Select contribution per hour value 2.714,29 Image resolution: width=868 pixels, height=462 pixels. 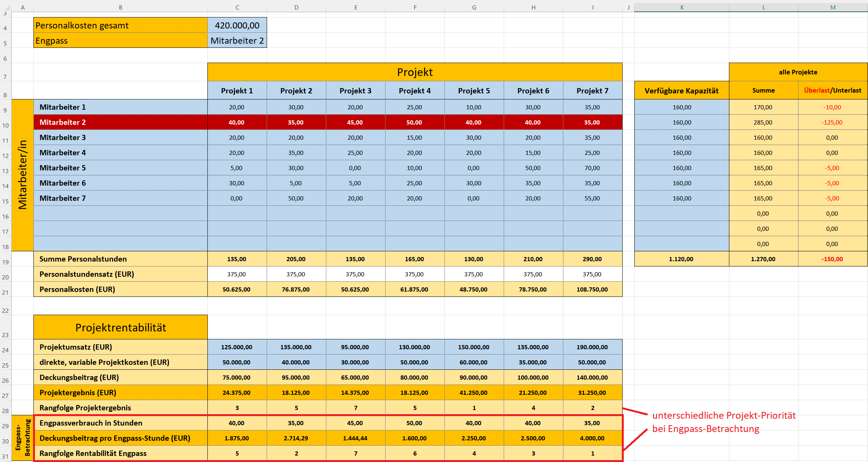[x=296, y=438]
